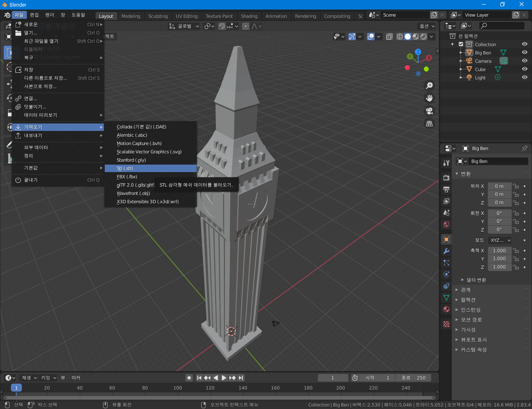The image size is (532, 409).
Task: Hide Light with its eye icon
Action: (525, 77)
